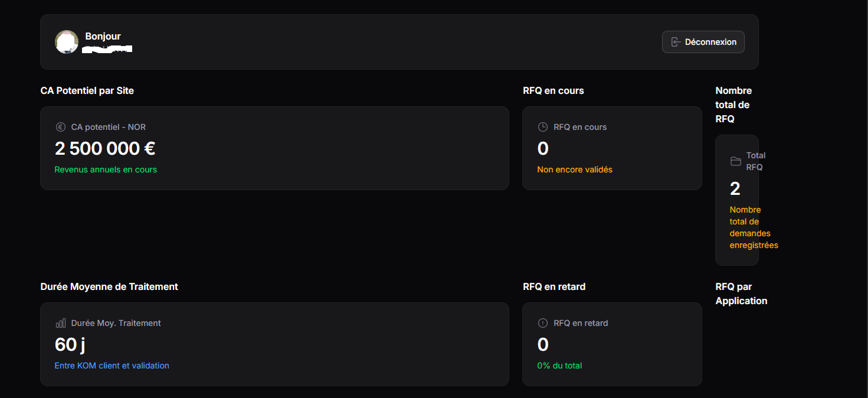Image resolution: width=868 pixels, height=398 pixels.
Task: Click the CA Potentiel par Site heading
Action: click(87, 90)
